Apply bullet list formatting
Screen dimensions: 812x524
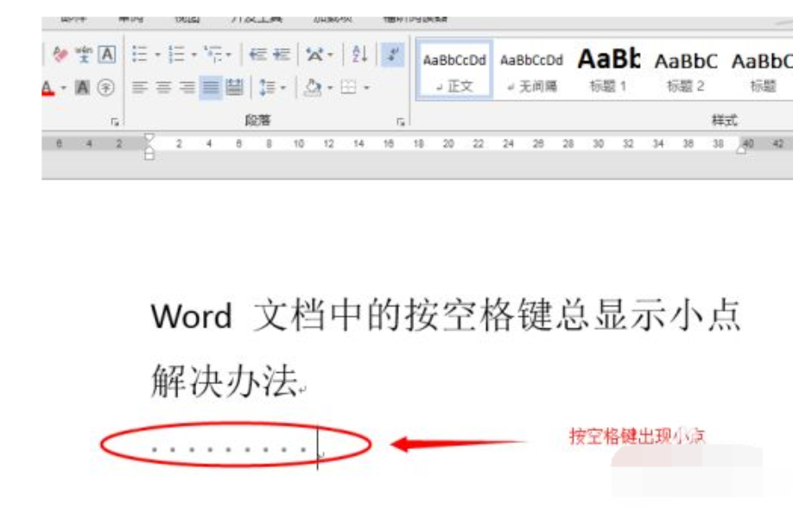tap(140, 54)
